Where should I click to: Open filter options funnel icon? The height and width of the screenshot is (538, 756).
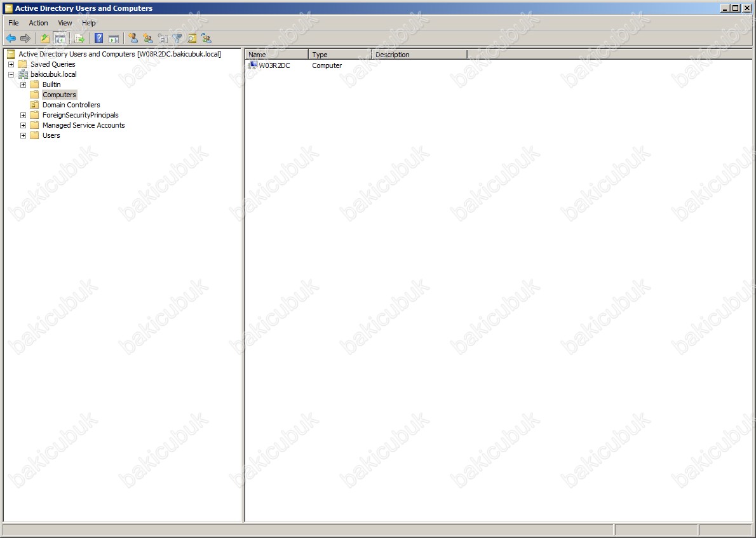click(x=177, y=39)
